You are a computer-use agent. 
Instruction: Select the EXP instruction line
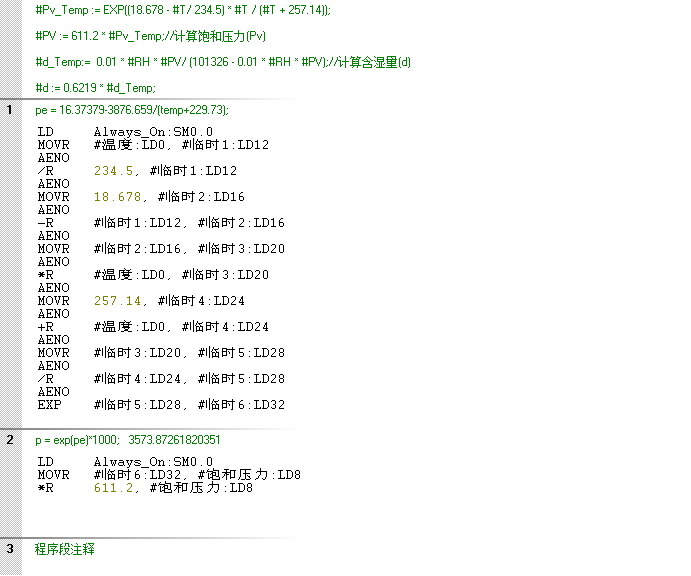pos(160,405)
